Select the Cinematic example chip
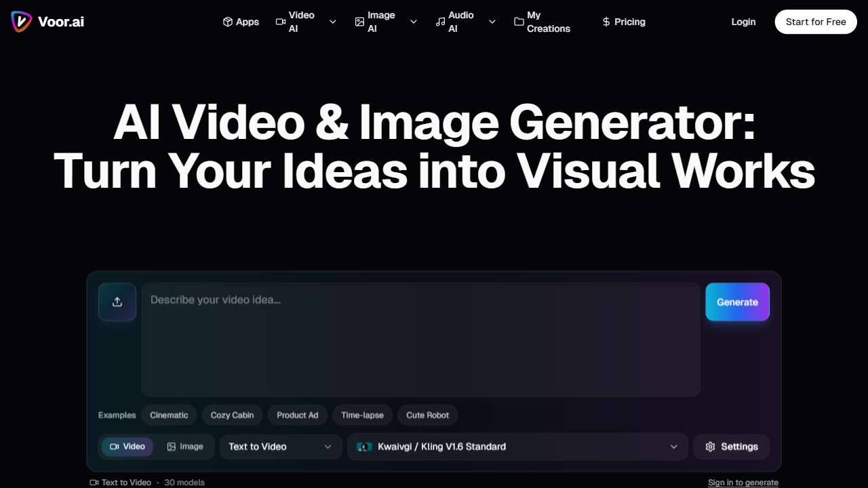This screenshot has height=488, width=868. 169,415
